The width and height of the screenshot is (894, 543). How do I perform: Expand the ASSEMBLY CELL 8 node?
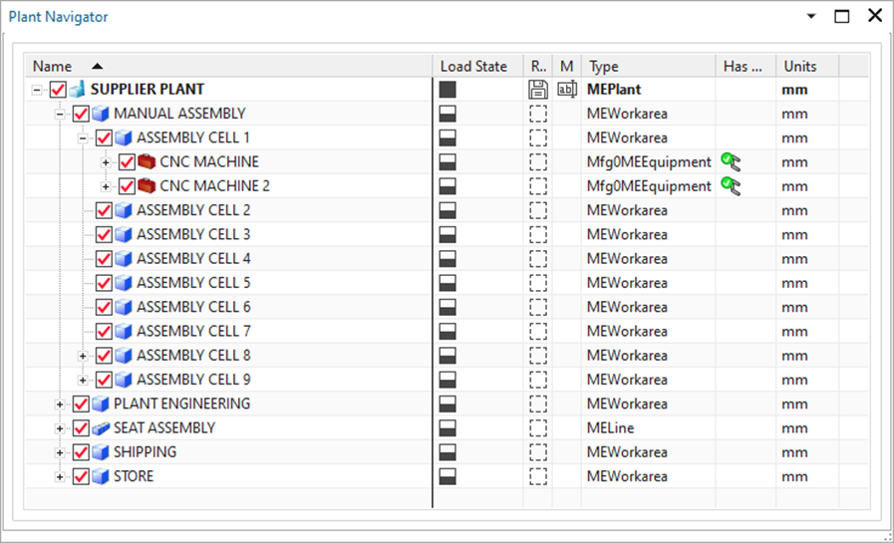click(83, 356)
